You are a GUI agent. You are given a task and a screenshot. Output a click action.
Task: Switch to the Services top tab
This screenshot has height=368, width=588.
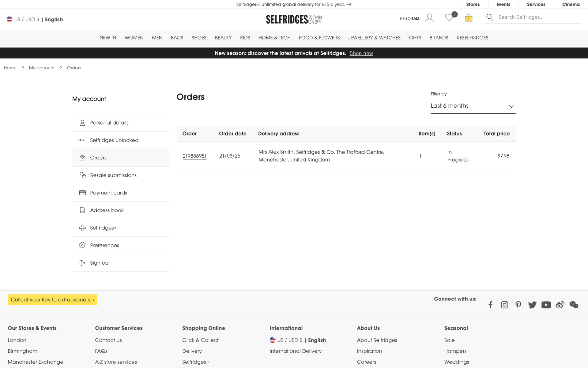pos(536,4)
